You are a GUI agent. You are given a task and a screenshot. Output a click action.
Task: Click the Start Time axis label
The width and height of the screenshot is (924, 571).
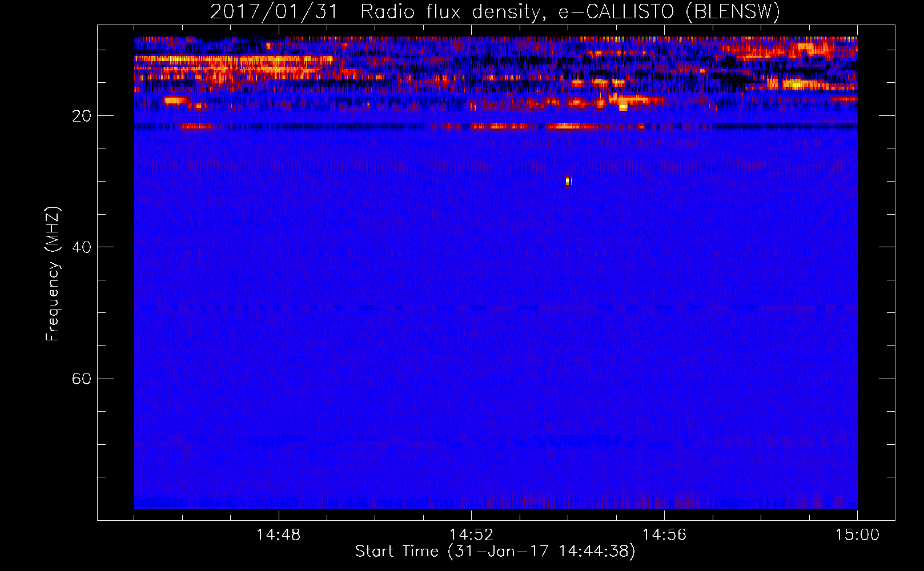point(495,552)
